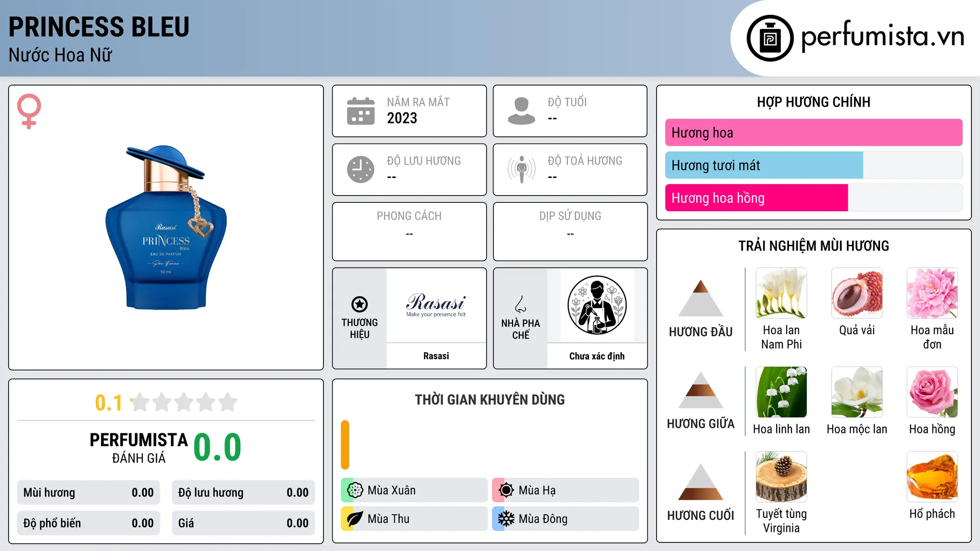The width and height of the screenshot is (980, 551).
Task: Click the Chưa xác định perfumer label
Action: (597, 356)
